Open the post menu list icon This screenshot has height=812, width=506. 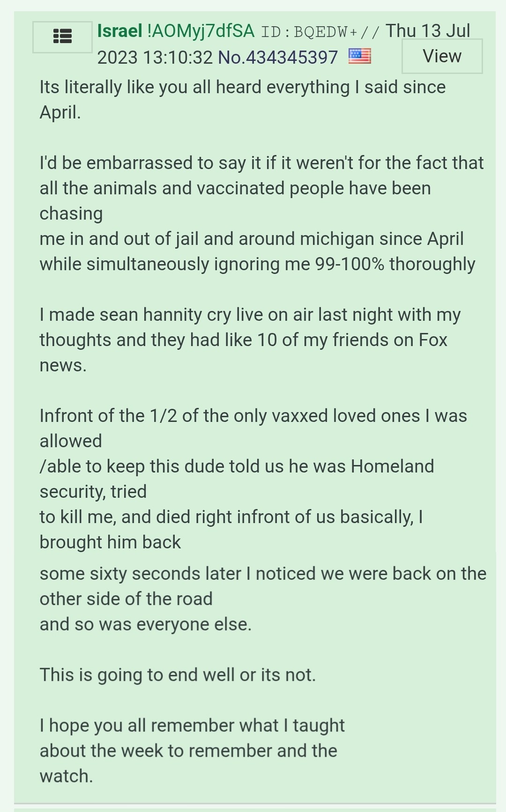pos(62,37)
